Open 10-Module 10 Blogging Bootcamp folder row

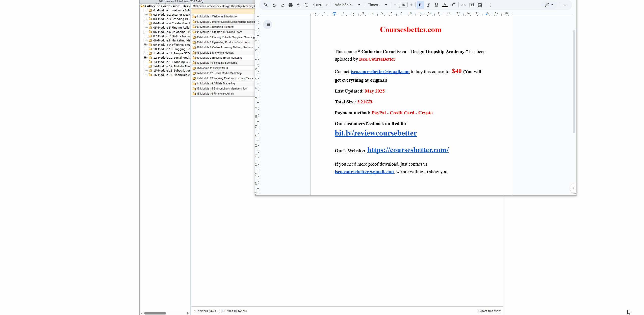(x=223, y=63)
